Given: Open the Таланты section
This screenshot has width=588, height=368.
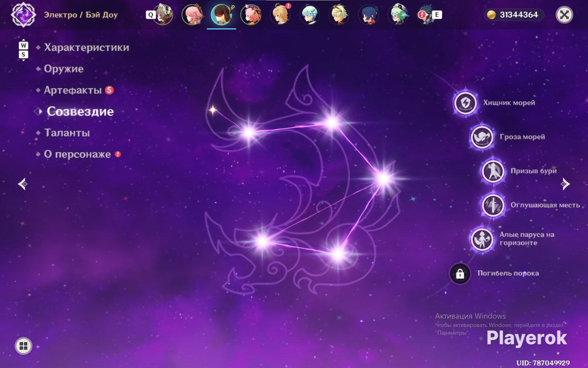Looking at the screenshot, I should [x=67, y=133].
